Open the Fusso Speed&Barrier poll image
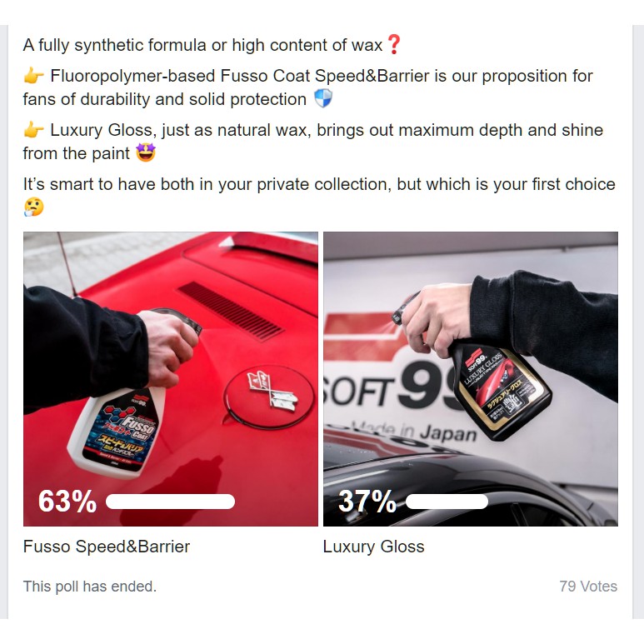Viewport: 644px width, 644px height. point(171,379)
